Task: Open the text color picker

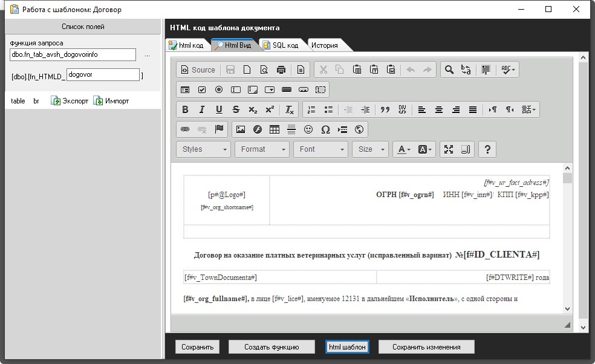Action: pyautogui.click(x=403, y=149)
